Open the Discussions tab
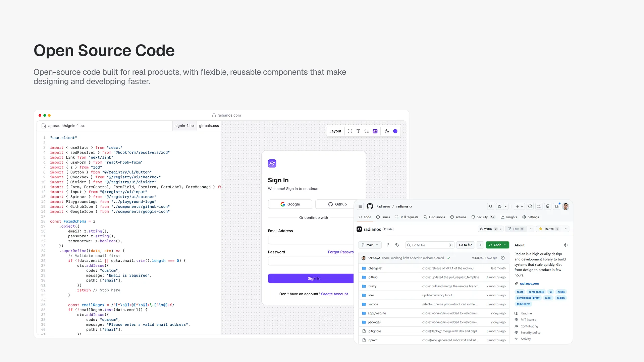Image resolution: width=644 pixels, height=362 pixels. [x=434, y=217]
